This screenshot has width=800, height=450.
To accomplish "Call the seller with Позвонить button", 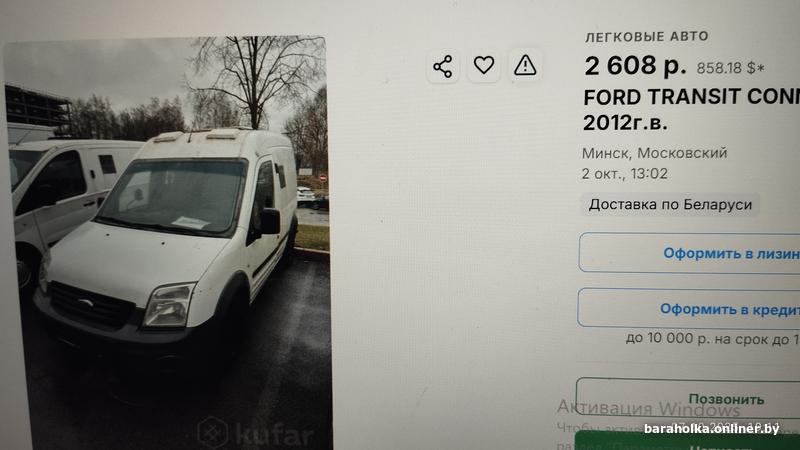I will tap(688, 398).
